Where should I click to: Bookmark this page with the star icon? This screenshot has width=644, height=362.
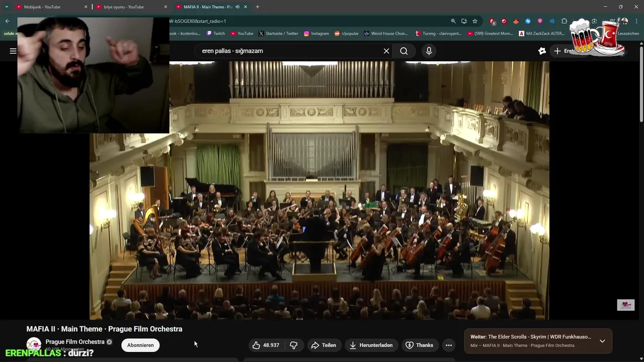(x=474, y=21)
